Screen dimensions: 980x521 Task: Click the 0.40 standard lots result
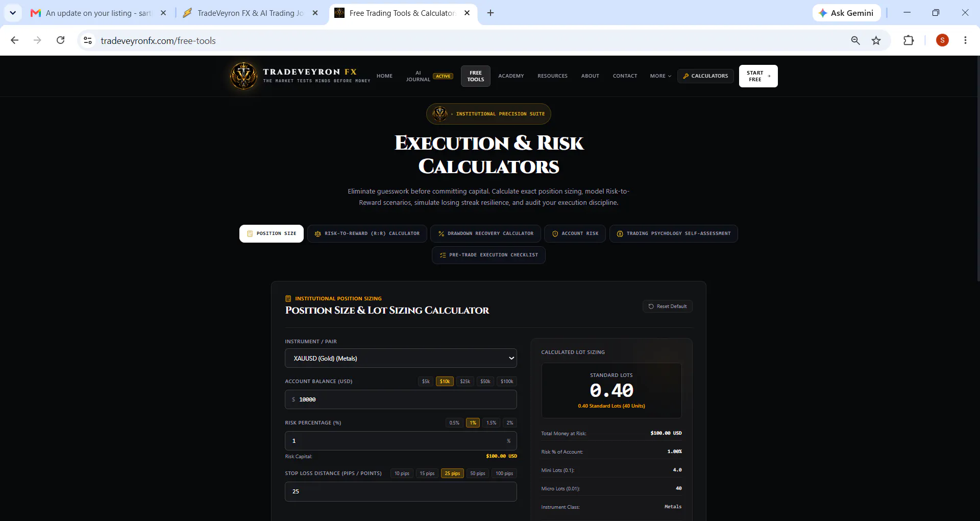pyautogui.click(x=611, y=391)
